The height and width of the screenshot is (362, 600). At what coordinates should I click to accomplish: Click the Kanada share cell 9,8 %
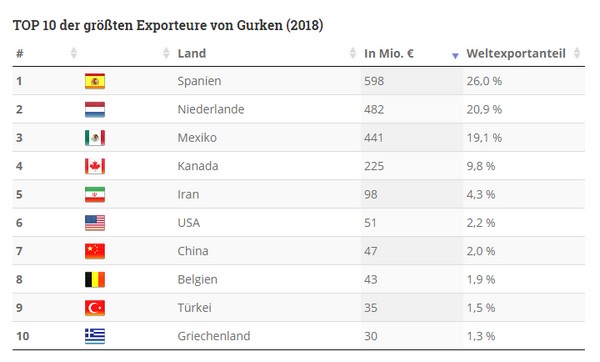(x=481, y=166)
